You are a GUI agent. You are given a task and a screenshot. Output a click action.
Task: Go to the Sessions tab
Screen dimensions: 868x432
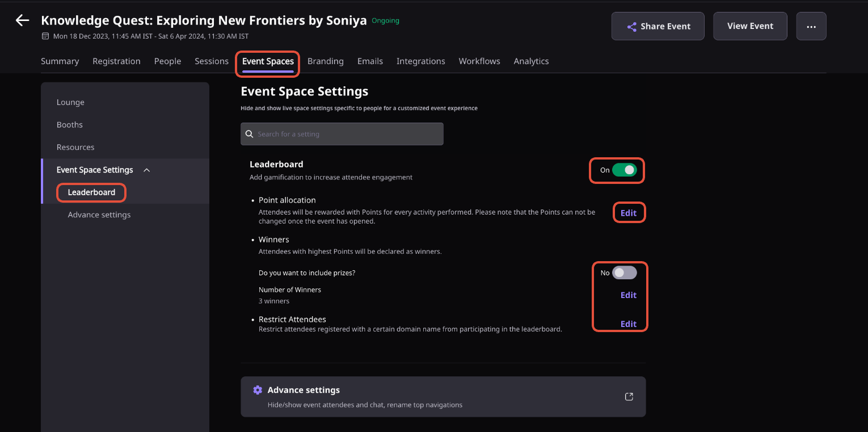(212, 61)
